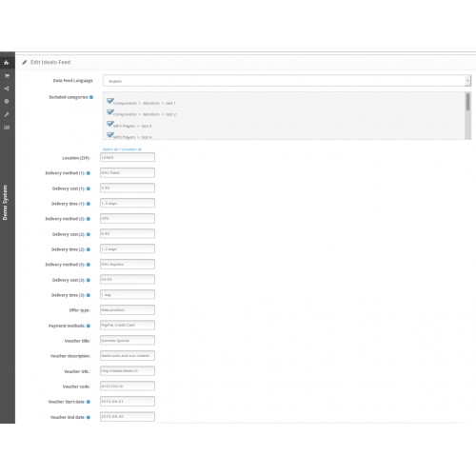This screenshot has width=476, height=476.
Task: Focus the Voucher code field
Action: [x=128, y=387]
